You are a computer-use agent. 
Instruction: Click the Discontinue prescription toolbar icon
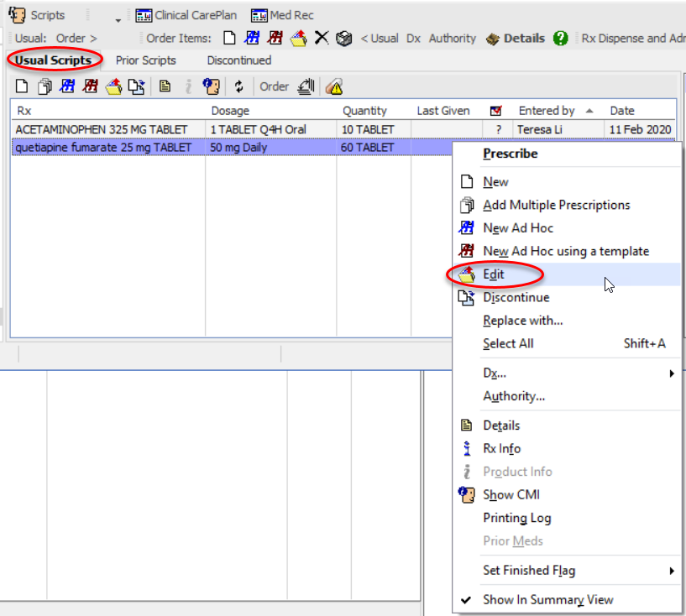click(135, 86)
